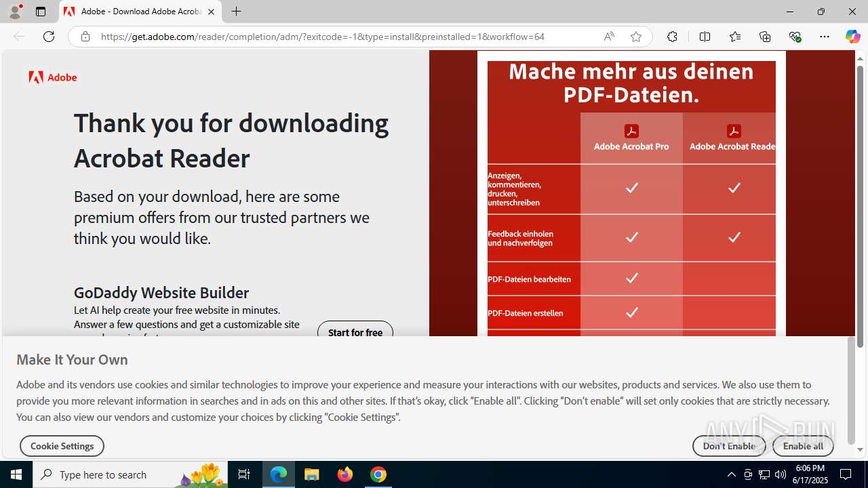Open a new browser tab
Screen dimensions: 868x488
[x=236, y=12]
